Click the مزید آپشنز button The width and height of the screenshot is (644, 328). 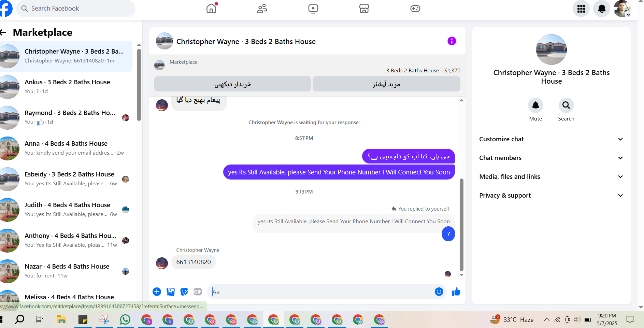tap(386, 84)
